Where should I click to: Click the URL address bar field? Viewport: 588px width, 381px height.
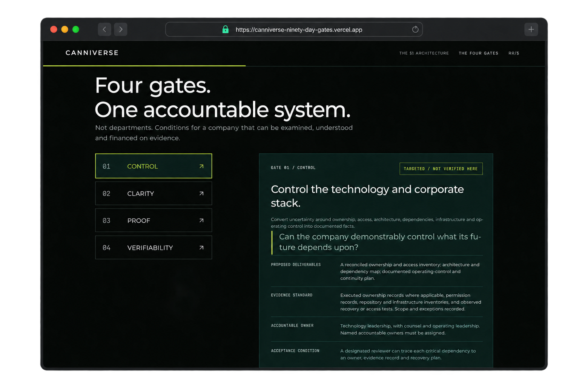(x=294, y=29)
